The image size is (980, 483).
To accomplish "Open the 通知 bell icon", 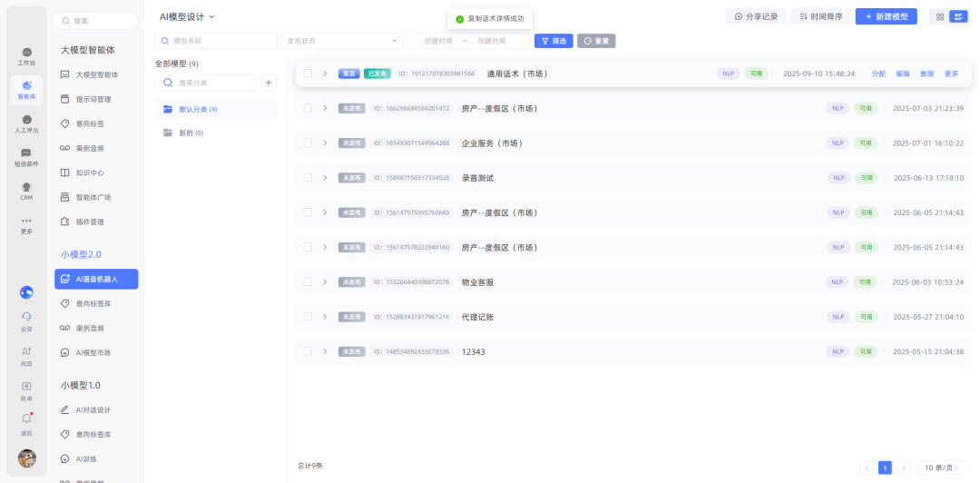I will click(x=26, y=422).
